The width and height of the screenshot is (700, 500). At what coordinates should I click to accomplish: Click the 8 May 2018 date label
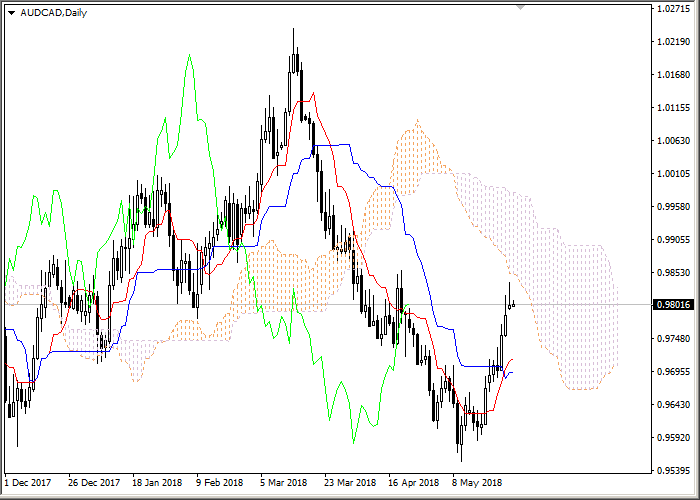[x=478, y=482]
